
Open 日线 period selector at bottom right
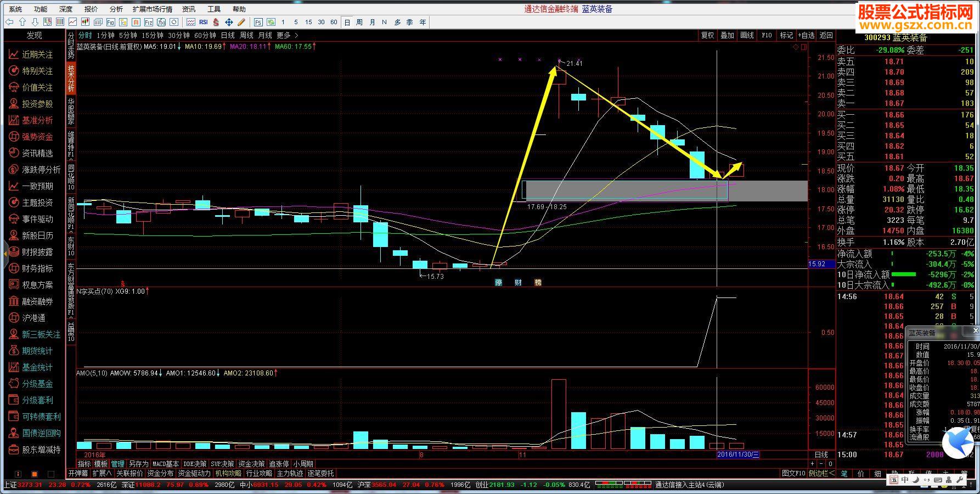pos(821,454)
